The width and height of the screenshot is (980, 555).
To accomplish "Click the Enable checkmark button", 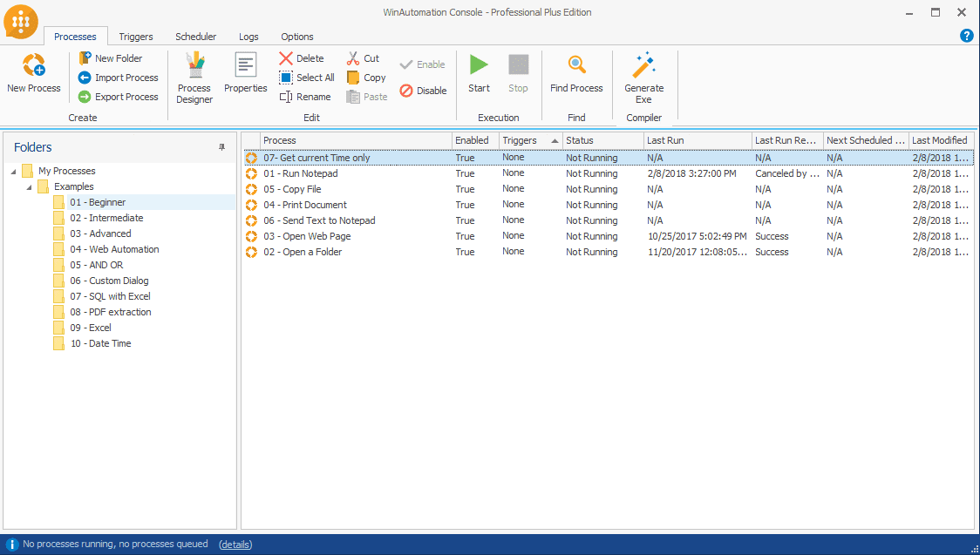I will [423, 64].
